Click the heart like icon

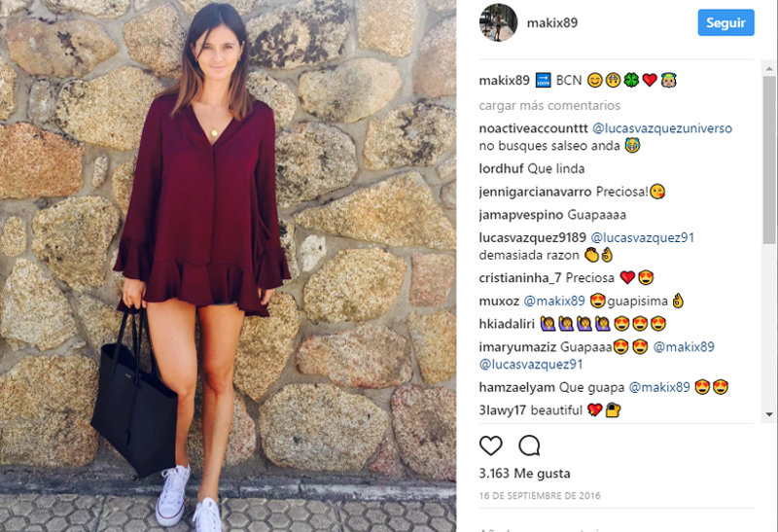(x=491, y=445)
